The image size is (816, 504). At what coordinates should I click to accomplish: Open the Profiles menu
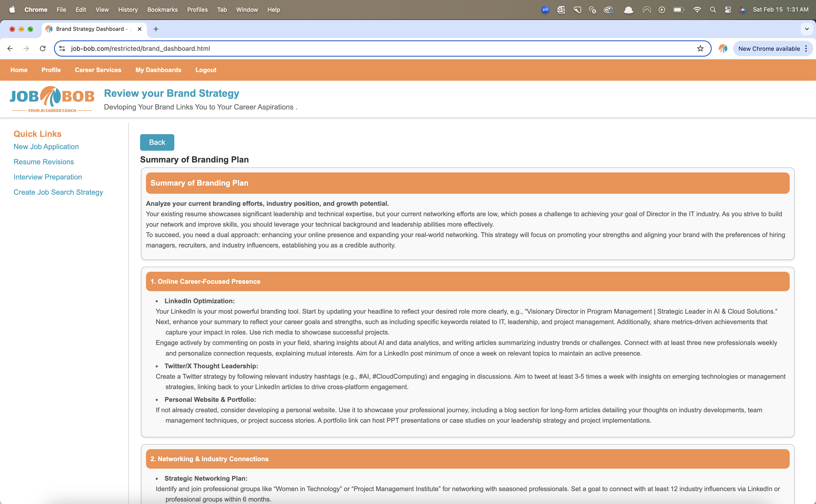coord(197,10)
